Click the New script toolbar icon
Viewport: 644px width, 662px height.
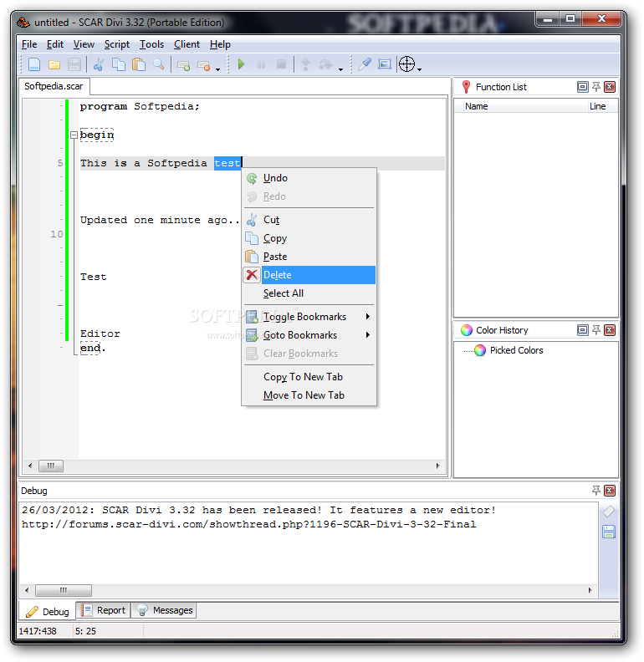coord(33,64)
